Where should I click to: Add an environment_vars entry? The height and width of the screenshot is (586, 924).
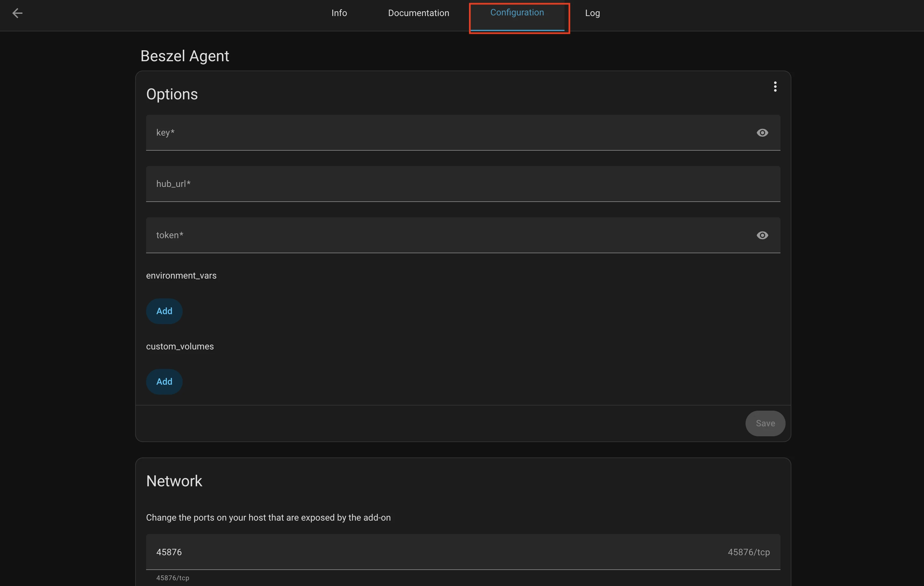click(164, 311)
